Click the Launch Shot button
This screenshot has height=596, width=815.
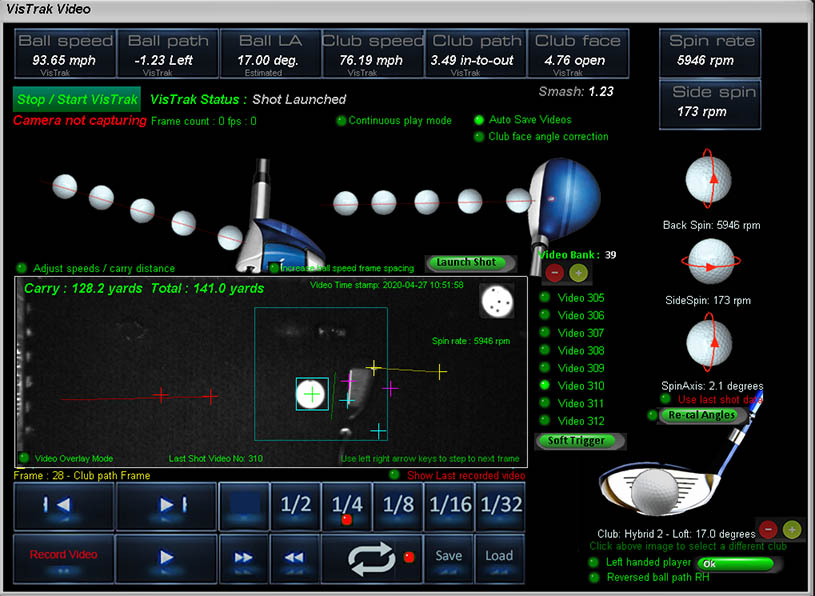470,262
